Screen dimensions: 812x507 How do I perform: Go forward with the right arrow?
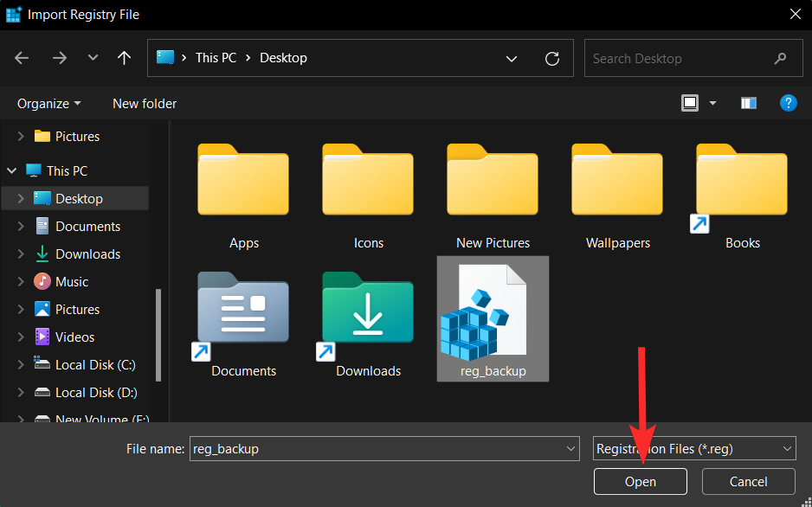[60, 58]
